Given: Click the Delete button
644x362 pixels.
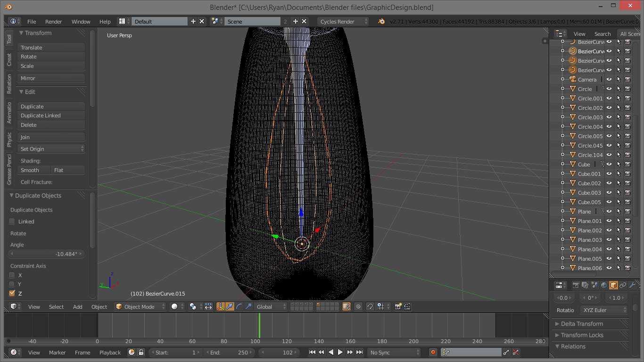Looking at the screenshot, I should click(51, 125).
